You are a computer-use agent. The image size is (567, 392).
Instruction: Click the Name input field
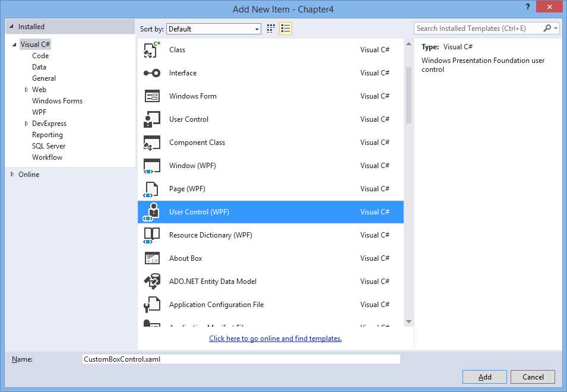click(240, 359)
